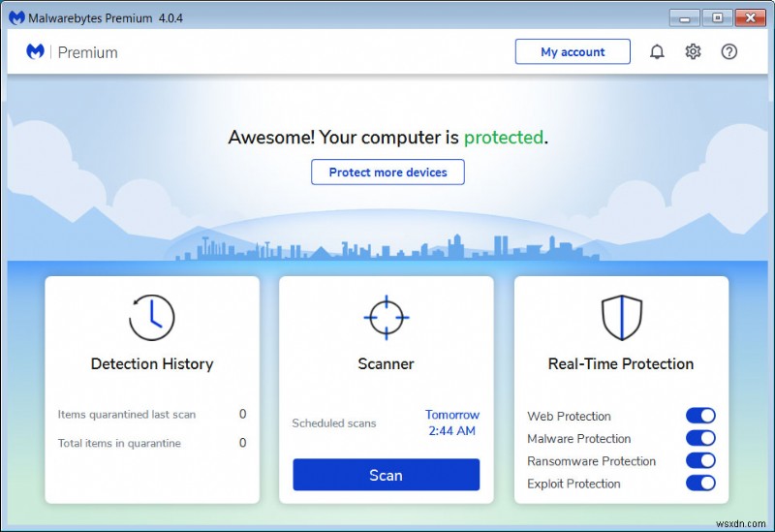Maximize the Malwarebytes window
775x532 pixels.
coord(717,18)
